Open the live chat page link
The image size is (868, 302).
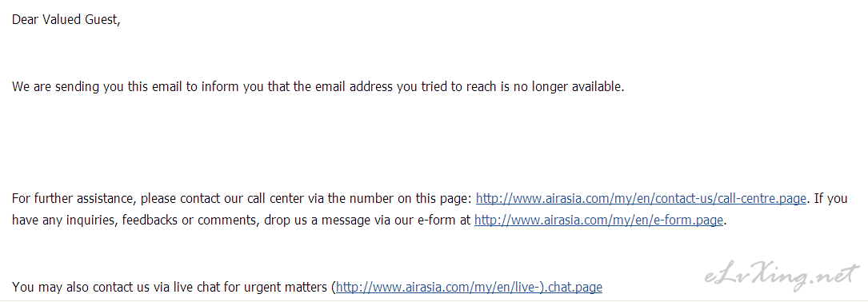click(x=469, y=287)
